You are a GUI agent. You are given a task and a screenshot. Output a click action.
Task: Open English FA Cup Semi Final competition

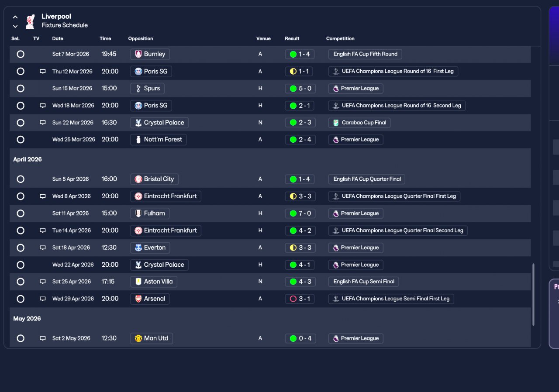point(363,282)
